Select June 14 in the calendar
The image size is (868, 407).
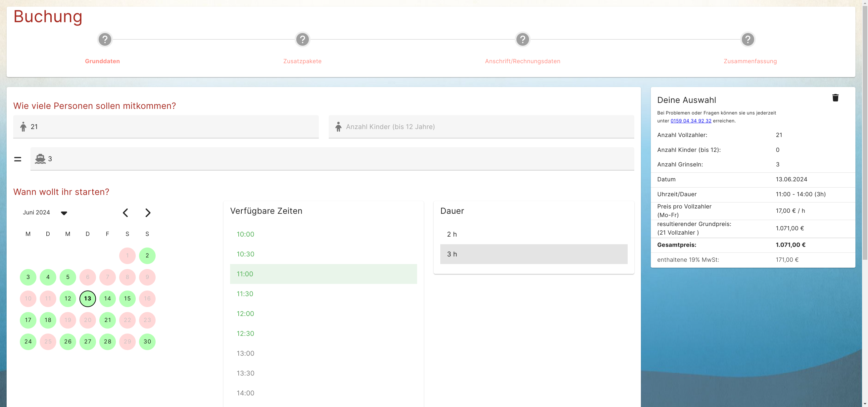pyautogui.click(x=108, y=298)
